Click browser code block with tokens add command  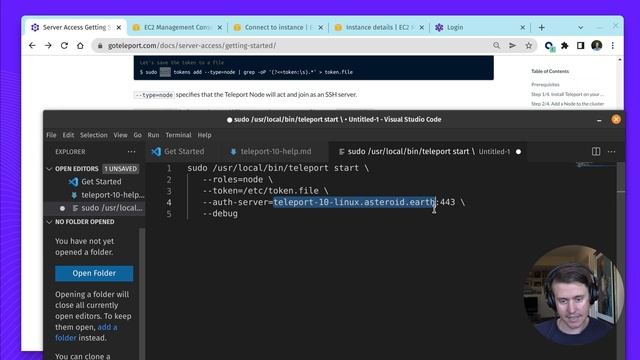[x=313, y=68]
